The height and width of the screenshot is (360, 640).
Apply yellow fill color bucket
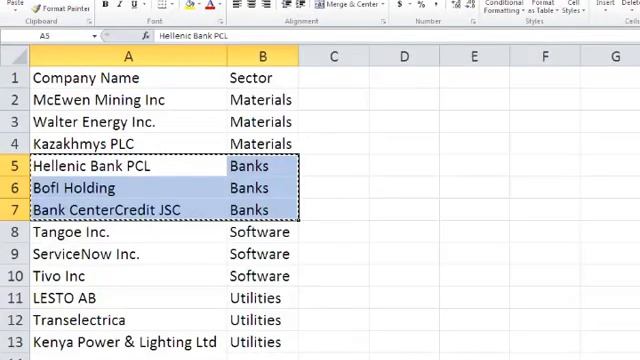pyautogui.click(x=190, y=4)
